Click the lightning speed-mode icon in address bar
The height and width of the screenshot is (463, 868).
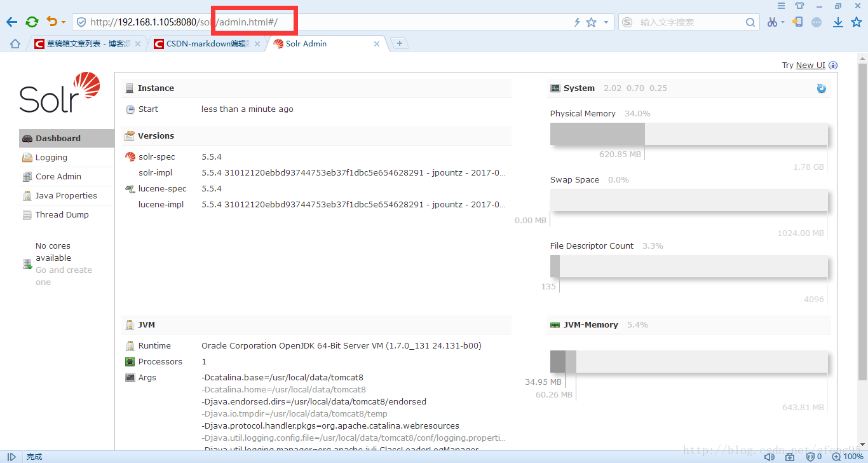click(577, 22)
